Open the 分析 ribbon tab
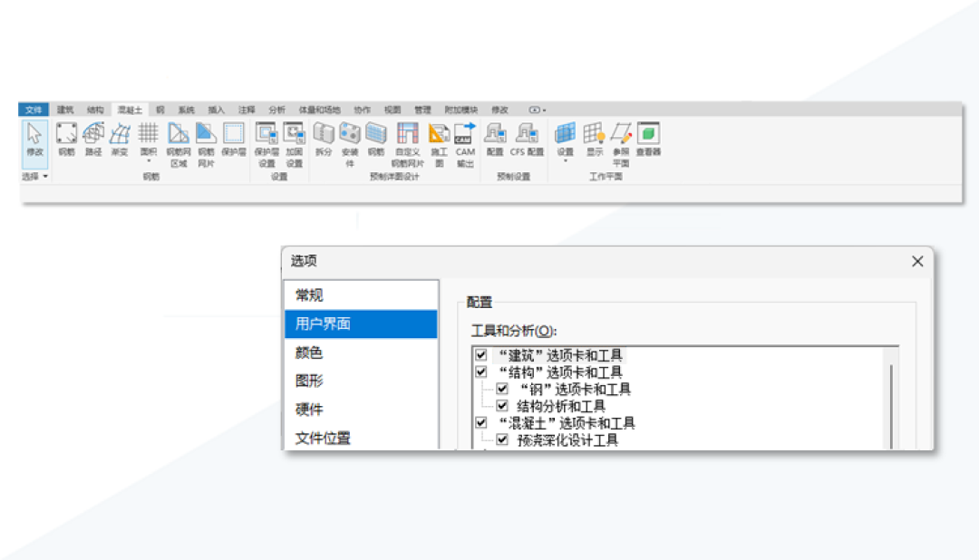This screenshot has width=979, height=560. click(x=276, y=110)
